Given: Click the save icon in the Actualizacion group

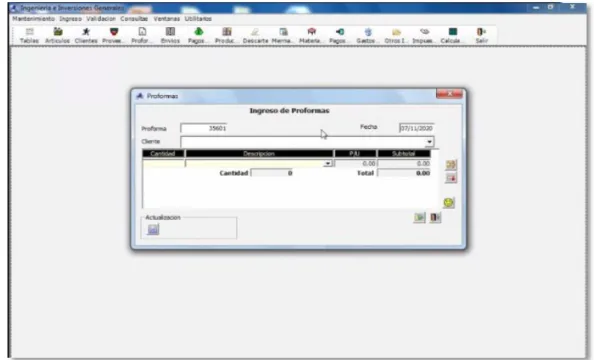Looking at the screenshot, I should 153,229.
